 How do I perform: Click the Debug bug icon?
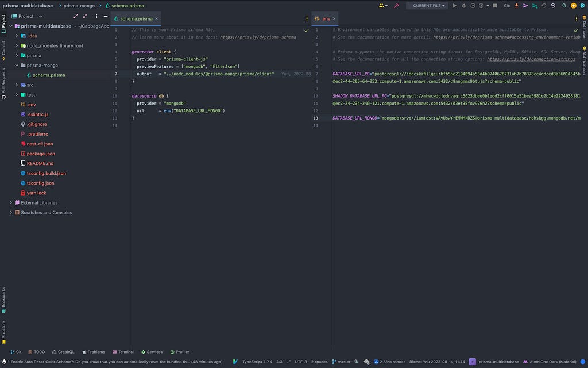coord(463,6)
